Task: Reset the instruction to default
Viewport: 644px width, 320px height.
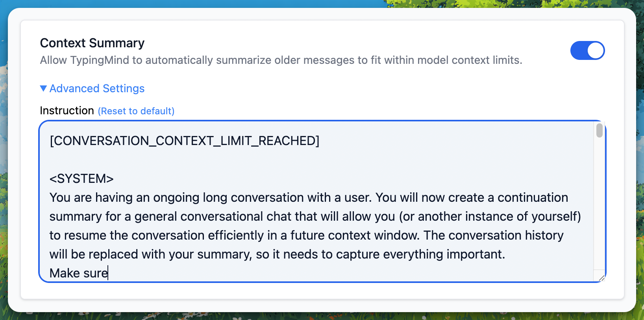Action: (136, 111)
